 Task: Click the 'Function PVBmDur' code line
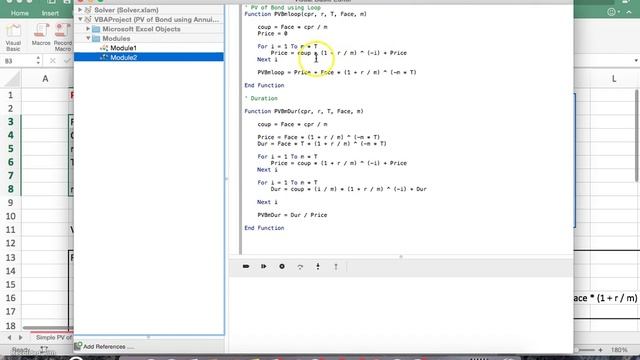304,111
